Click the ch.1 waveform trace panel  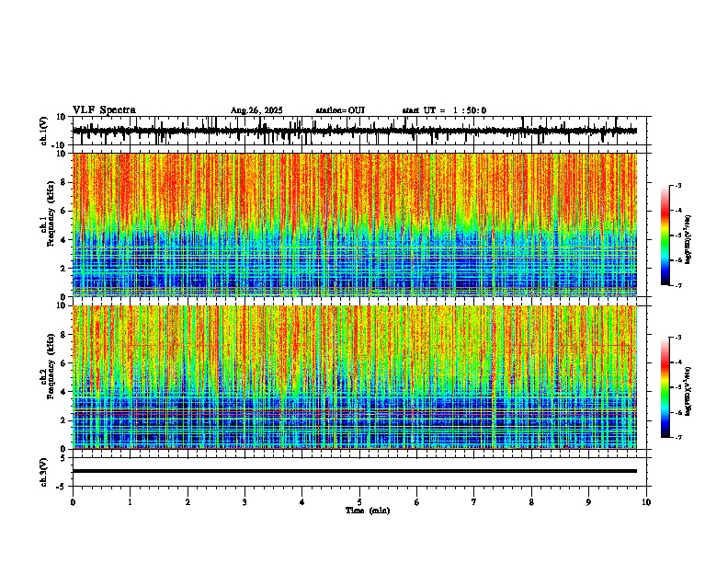[361, 131]
